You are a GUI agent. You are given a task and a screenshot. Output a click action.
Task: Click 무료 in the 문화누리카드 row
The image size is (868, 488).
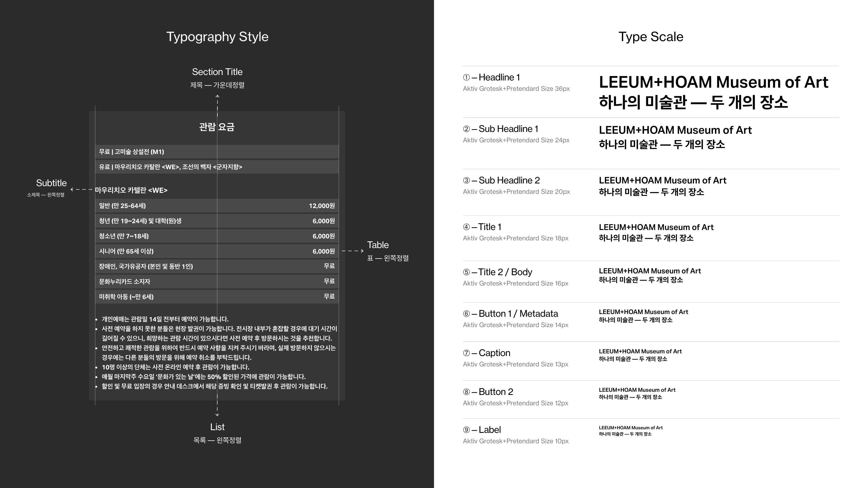pyautogui.click(x=329, y=281)
